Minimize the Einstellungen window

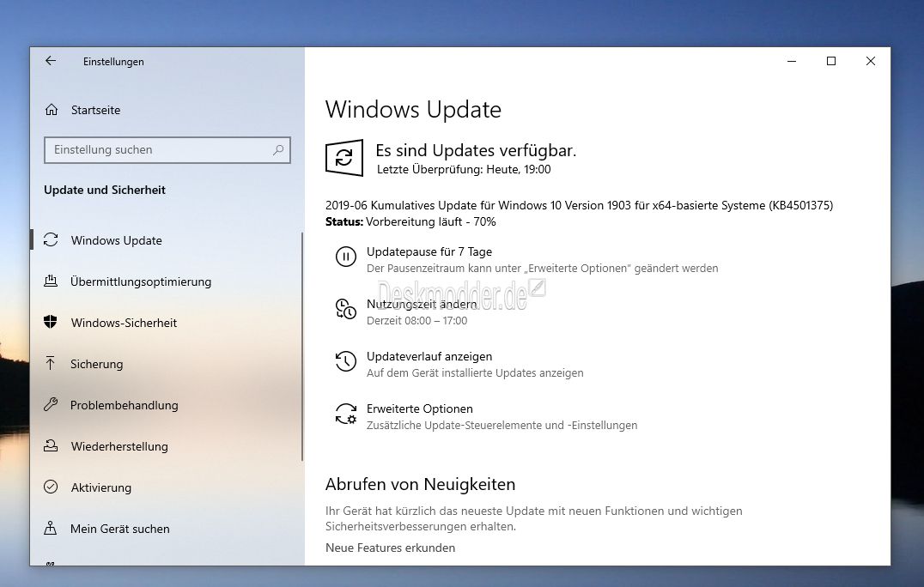click(x=792, y=61)
